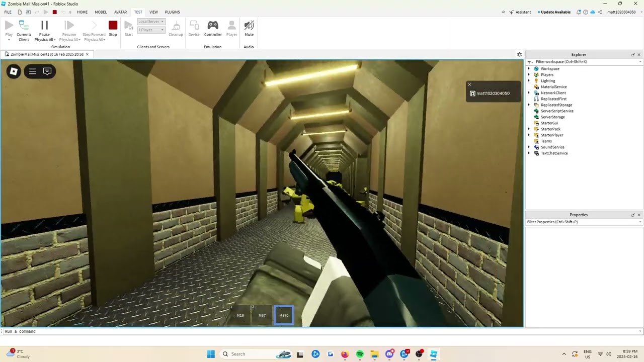Switch to the HOME ribbon tab
Screen dimensions: 644x362
tap(82, 12)
